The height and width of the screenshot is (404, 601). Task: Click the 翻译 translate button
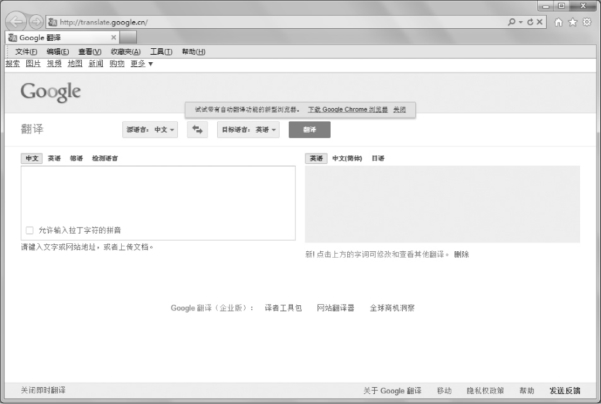pyautogui.click(x=309, y=130)
